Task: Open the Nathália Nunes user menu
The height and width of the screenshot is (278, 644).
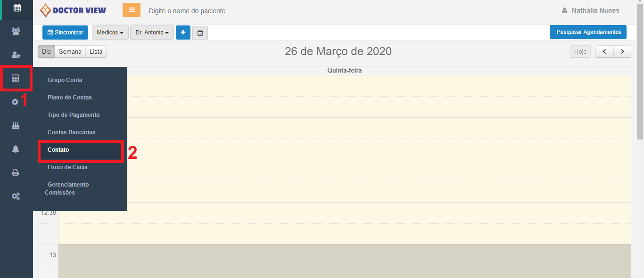Action: click(x=591, y=10)
